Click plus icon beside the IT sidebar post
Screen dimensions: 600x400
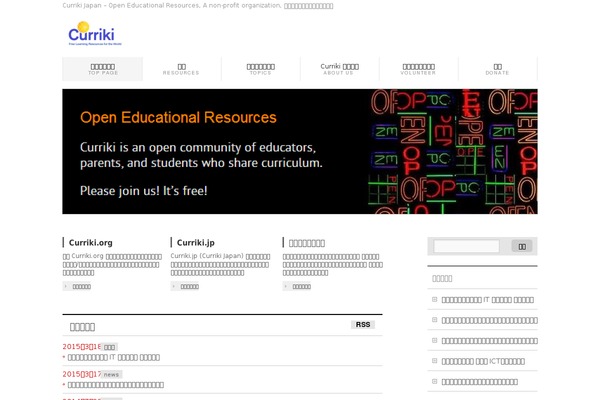434,299
